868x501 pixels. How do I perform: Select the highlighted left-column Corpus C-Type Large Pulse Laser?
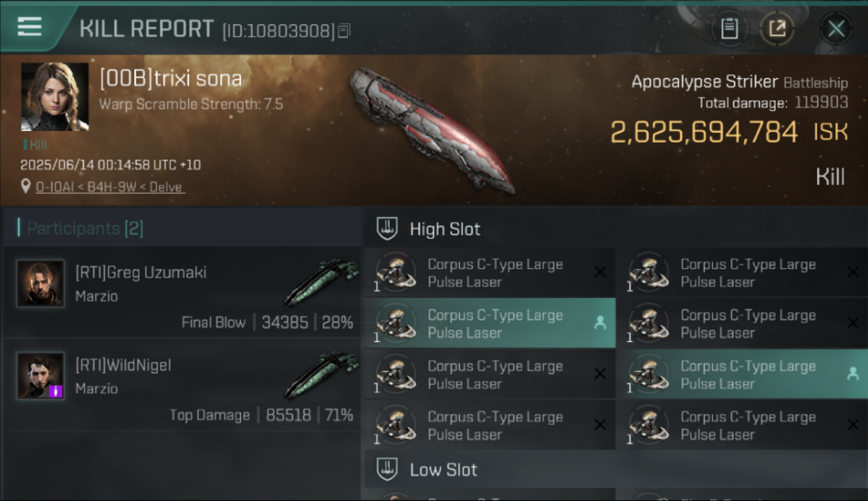490,323
